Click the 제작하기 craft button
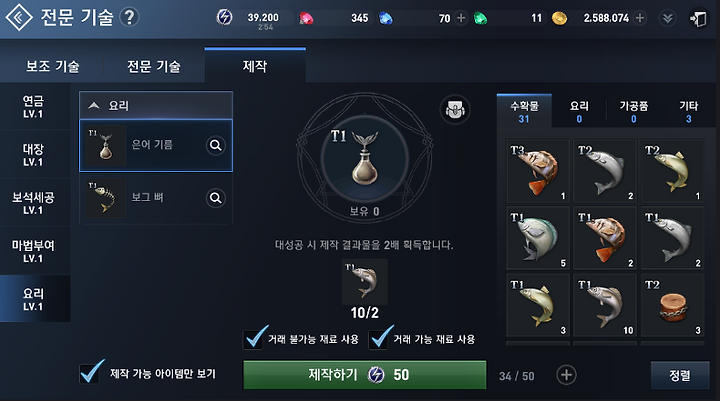 tap(365, 375)
